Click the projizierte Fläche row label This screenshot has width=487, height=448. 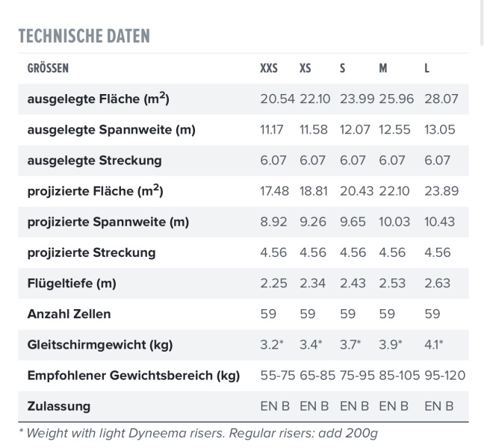click(x=95, y=190)
